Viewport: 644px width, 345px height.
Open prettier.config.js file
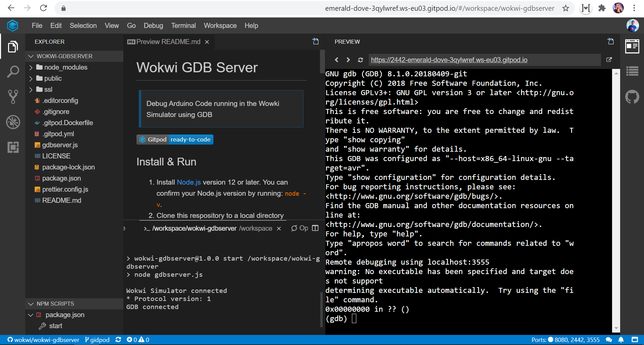65,189
